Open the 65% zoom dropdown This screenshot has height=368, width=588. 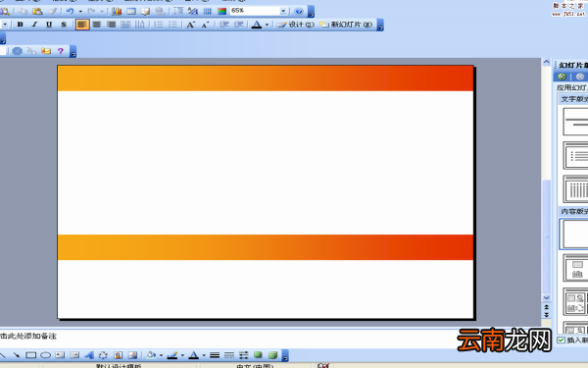point(283,11)
